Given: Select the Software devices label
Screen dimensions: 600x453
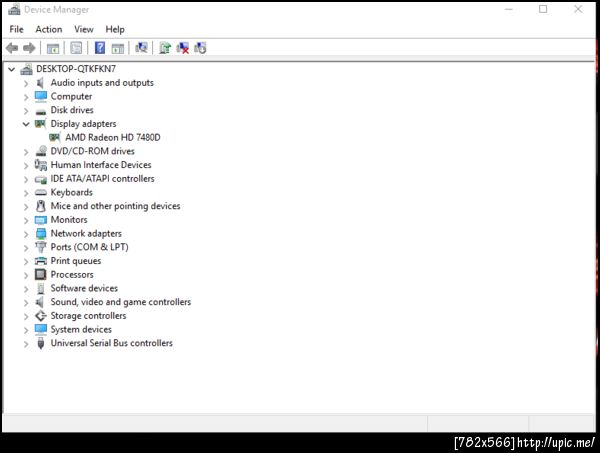Looking at the screenshot, I should (x=84, y=288).
